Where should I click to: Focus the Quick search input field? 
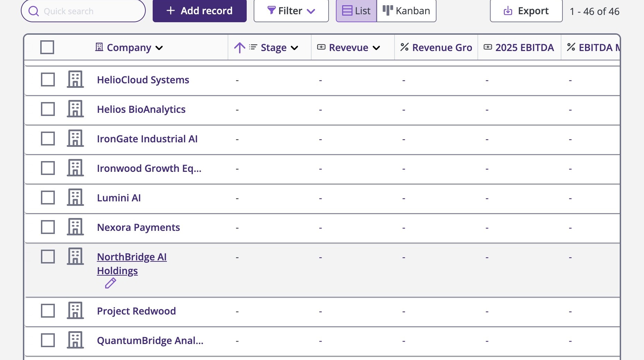point(90,11)
